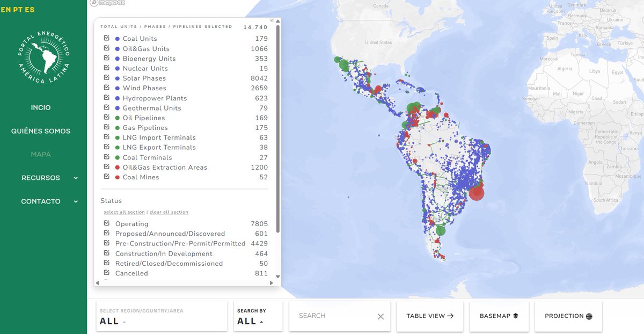Click the Portal Energético América Latina logo
644x334 pixels.
[44, 56]
